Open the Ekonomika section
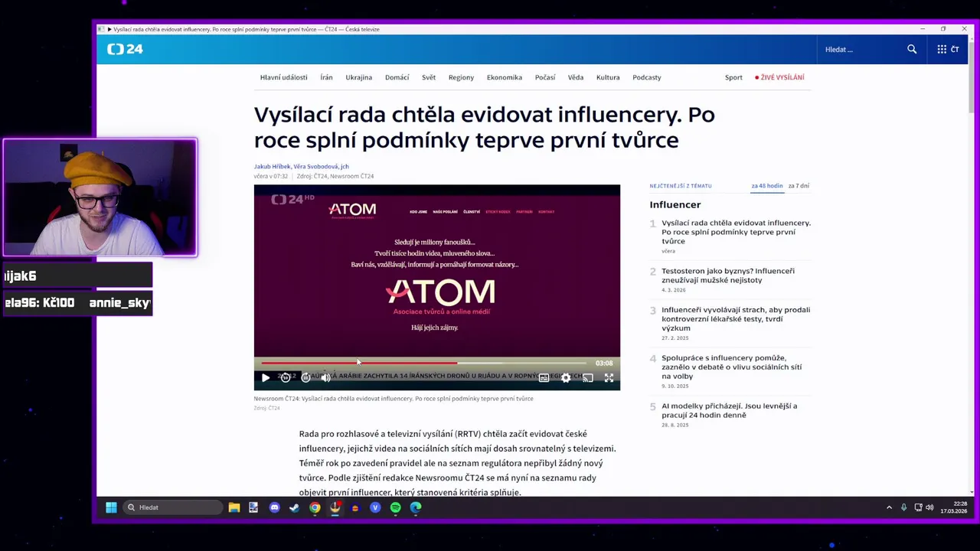980x551 pixels. click(x=505, y=77)
